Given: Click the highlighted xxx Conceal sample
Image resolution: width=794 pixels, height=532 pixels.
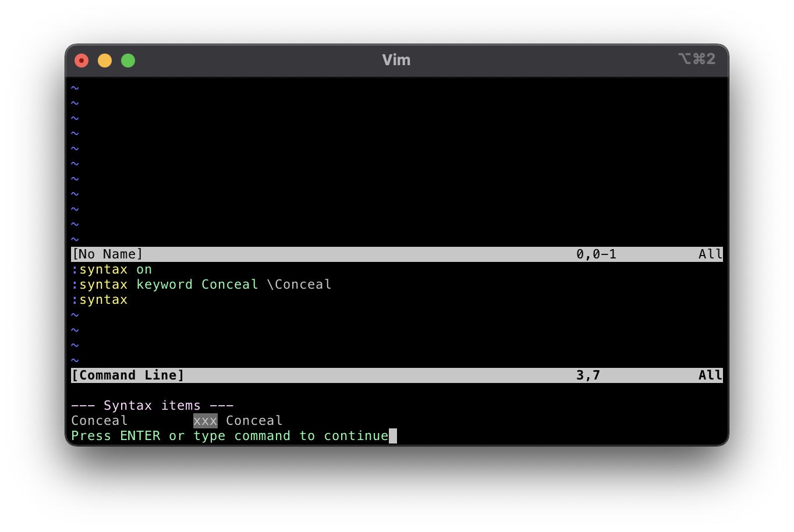Looking at the screenshot, I should pyautogui.click(x=205, y=420).
